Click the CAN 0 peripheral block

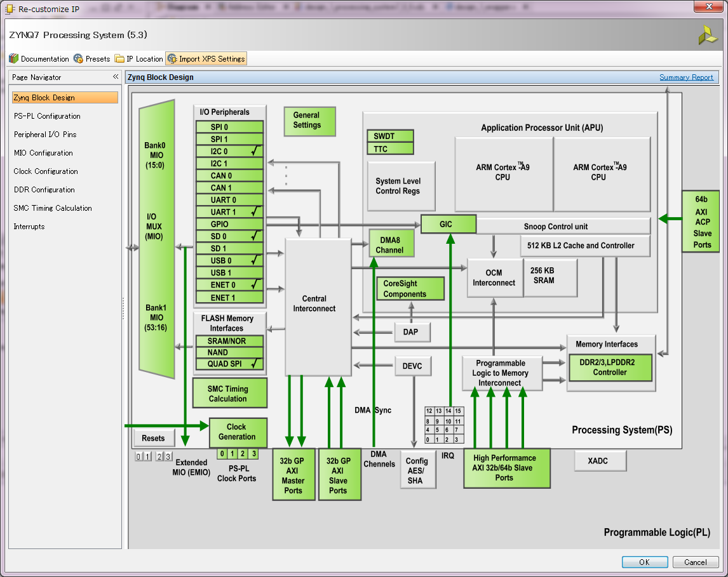[229, 175]
